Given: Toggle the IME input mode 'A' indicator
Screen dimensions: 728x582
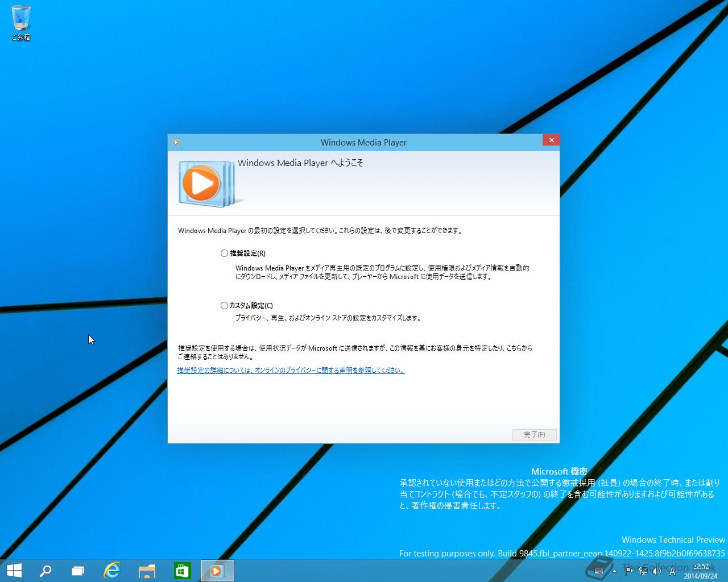Looking at the screenshot, I should point(672,571).
